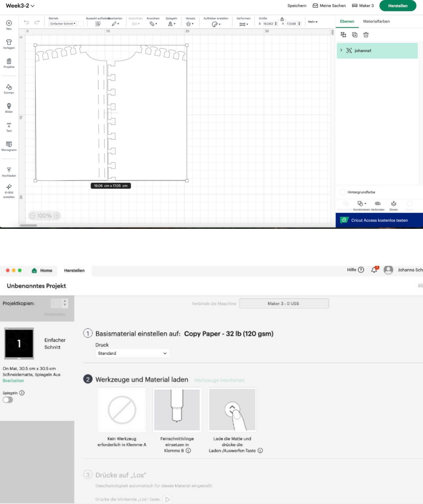Toggle the Spiegeln mirror switch
Screen dimensions: 423x504
coord(8,400)
